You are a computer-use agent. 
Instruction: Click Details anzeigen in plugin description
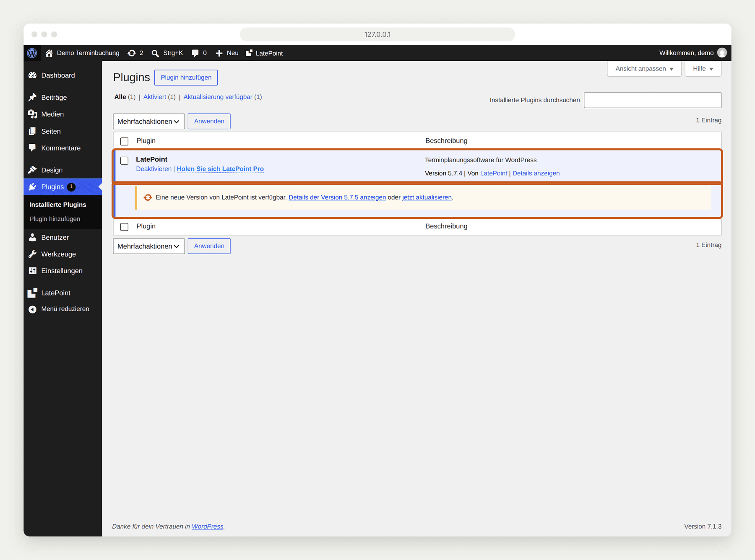point(536,173)
